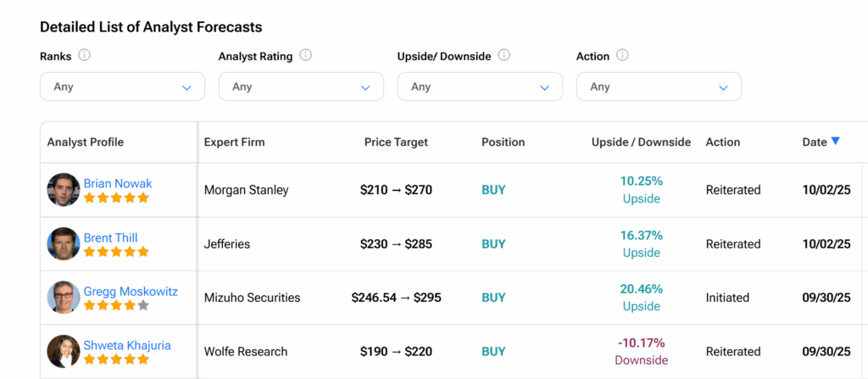Click the Date column sort arrow

click(836, 142)
